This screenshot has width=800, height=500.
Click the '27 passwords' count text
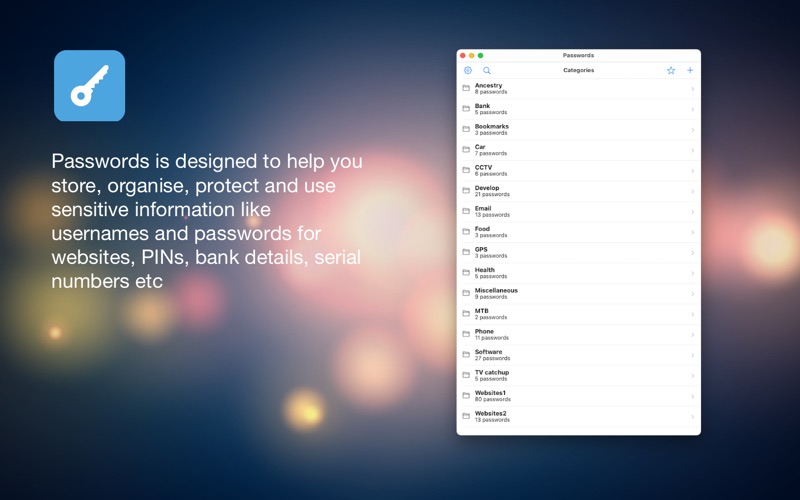492,358
